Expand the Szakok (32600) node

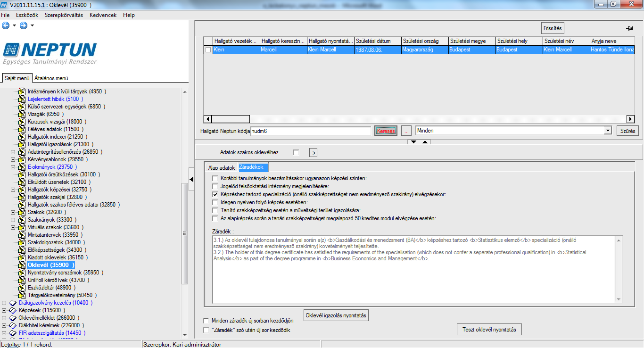pyautogui.click(x=13, y=212)
